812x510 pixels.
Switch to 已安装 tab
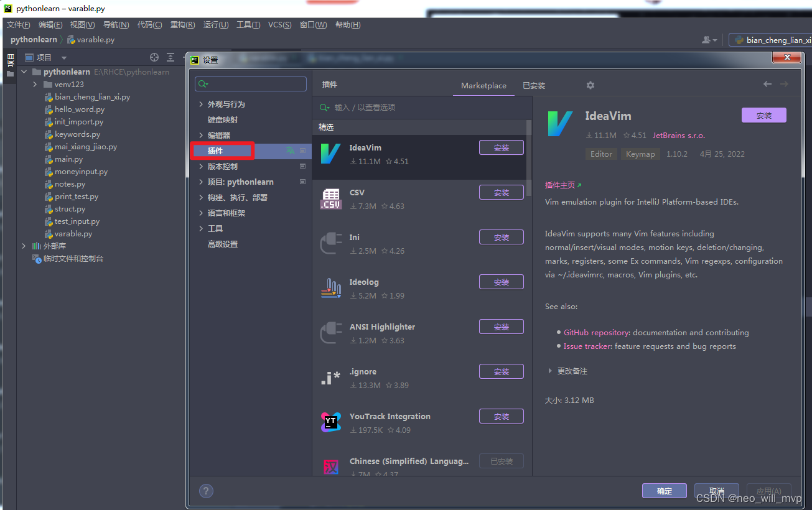click(x=534, y=86)
